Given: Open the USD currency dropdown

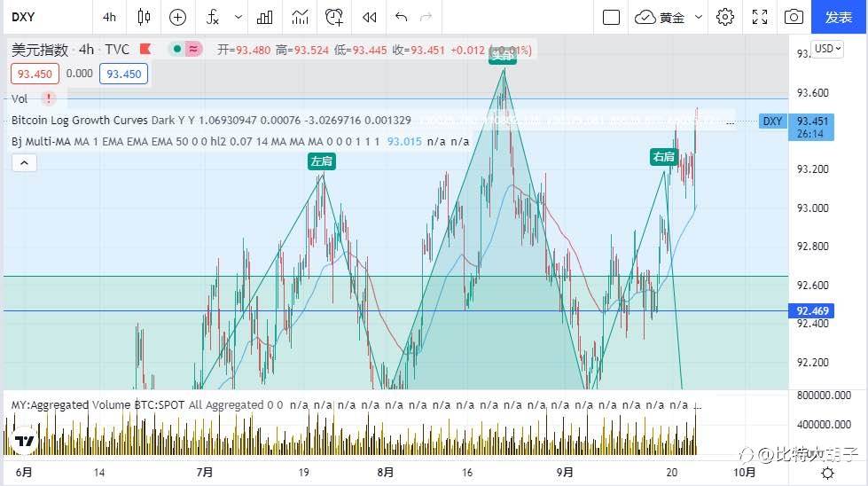Looking at the screenshot, I should coord(827,49).
